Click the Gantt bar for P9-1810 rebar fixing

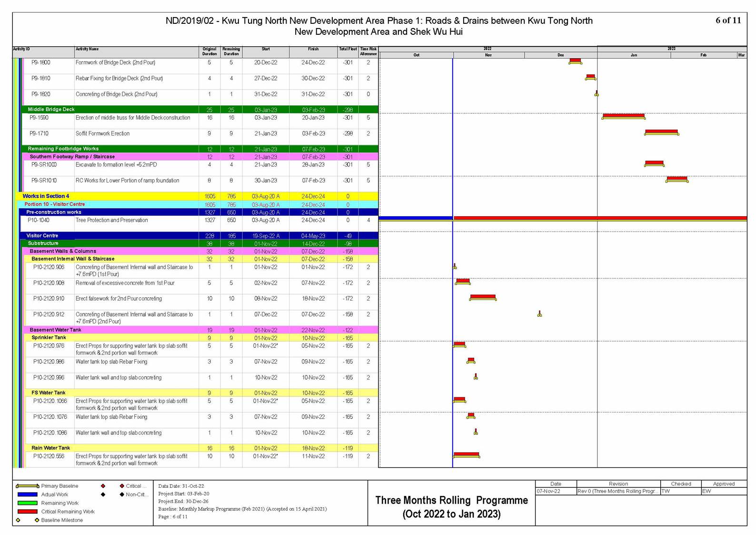(590, 77)
